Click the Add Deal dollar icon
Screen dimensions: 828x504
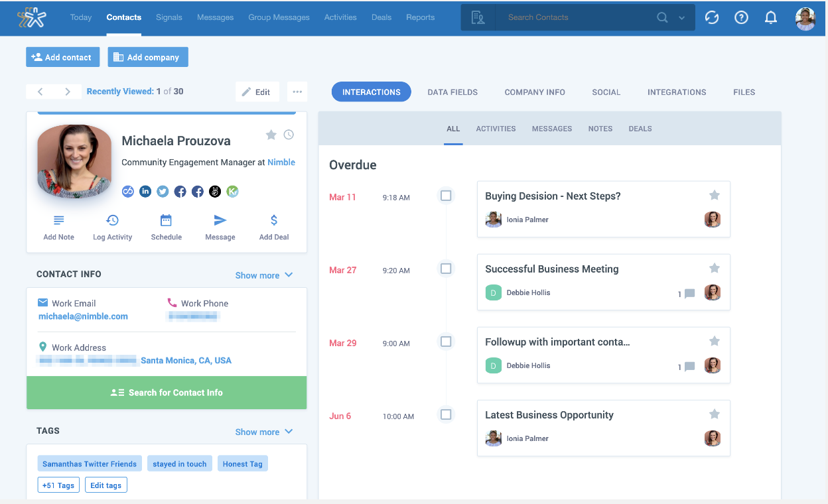(x=273, y=220)
